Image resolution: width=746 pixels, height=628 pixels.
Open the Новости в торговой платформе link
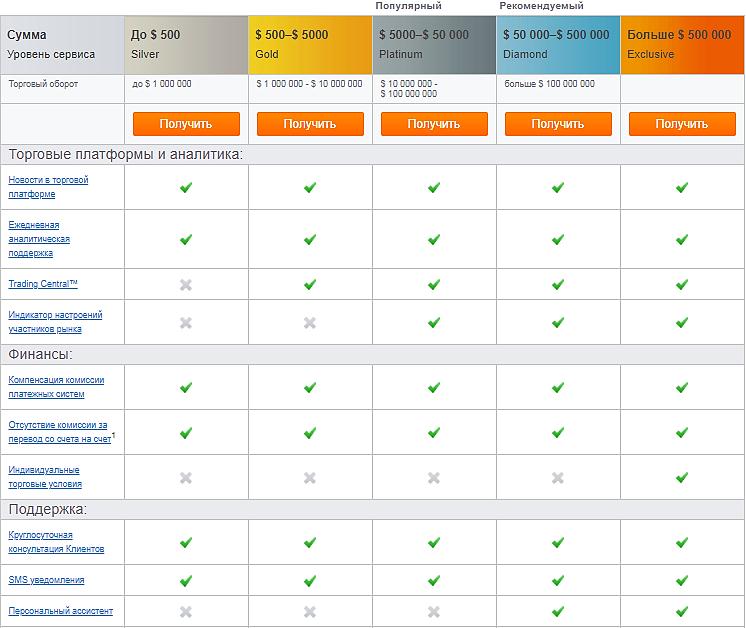48,187
